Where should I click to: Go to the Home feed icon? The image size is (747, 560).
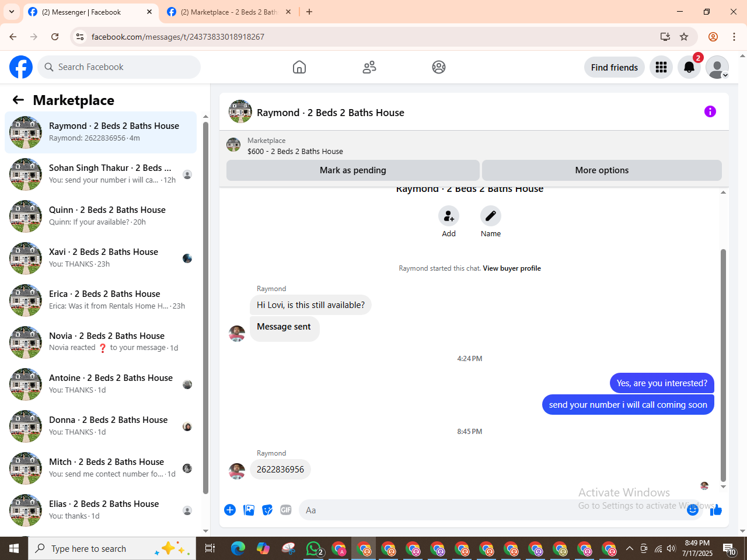299,67
